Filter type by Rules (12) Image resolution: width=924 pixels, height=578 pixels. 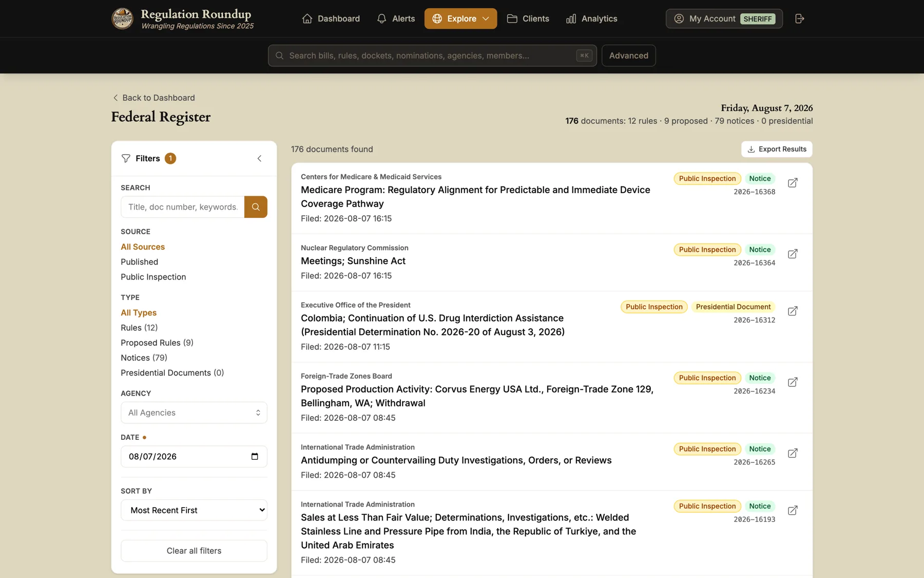tap(139, 327)
